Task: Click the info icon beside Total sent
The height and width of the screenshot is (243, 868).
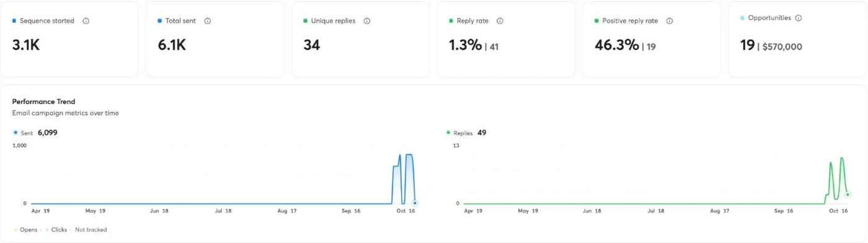Action: click(x=208, y=21)
